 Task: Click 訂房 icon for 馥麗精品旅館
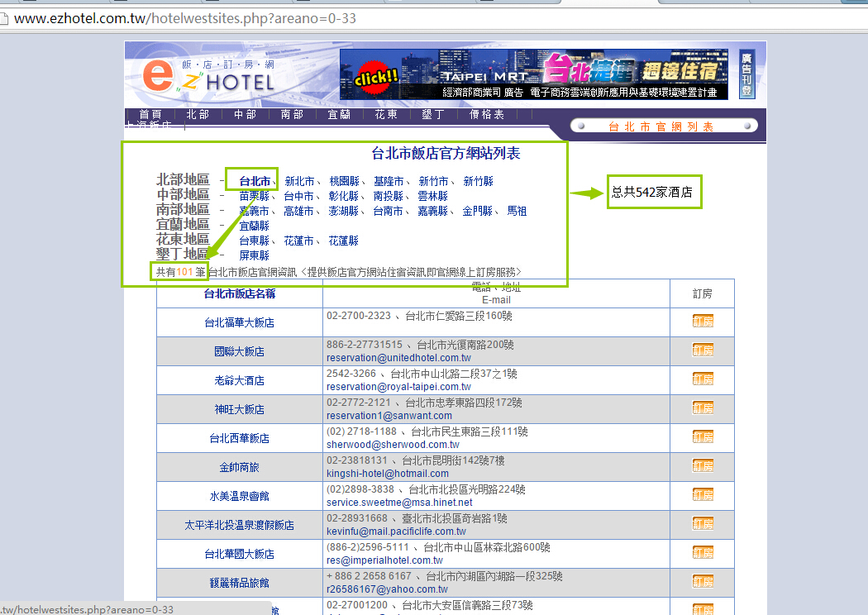pyautogui.click(x=703, y=581)
